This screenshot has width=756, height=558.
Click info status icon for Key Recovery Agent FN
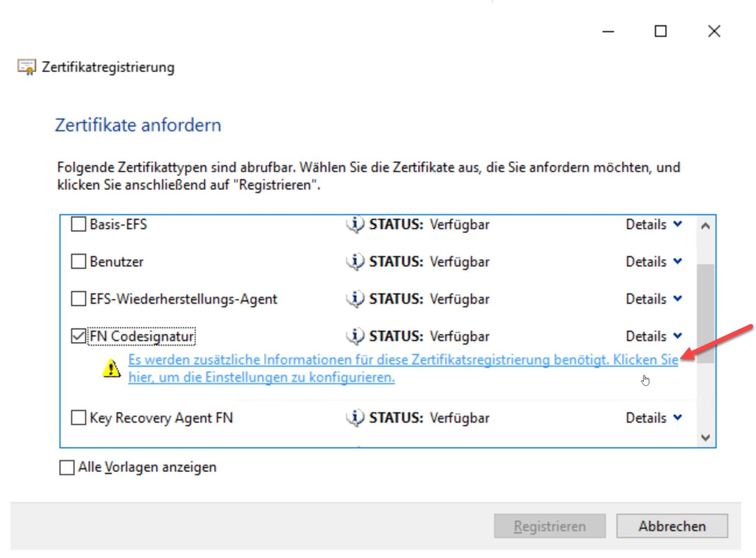pyautogui.click(x=355, y=418)
